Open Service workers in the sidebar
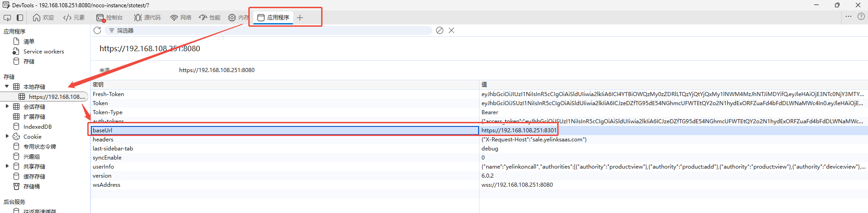Screen dimensions: 868x213 [x=43, y=51]
